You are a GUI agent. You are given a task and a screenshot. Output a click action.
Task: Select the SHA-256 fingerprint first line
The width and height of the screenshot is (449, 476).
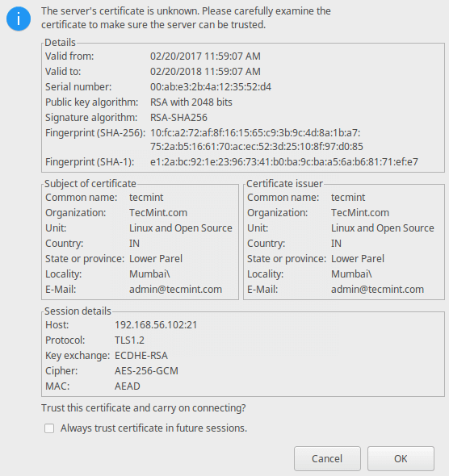pos(255,133)
